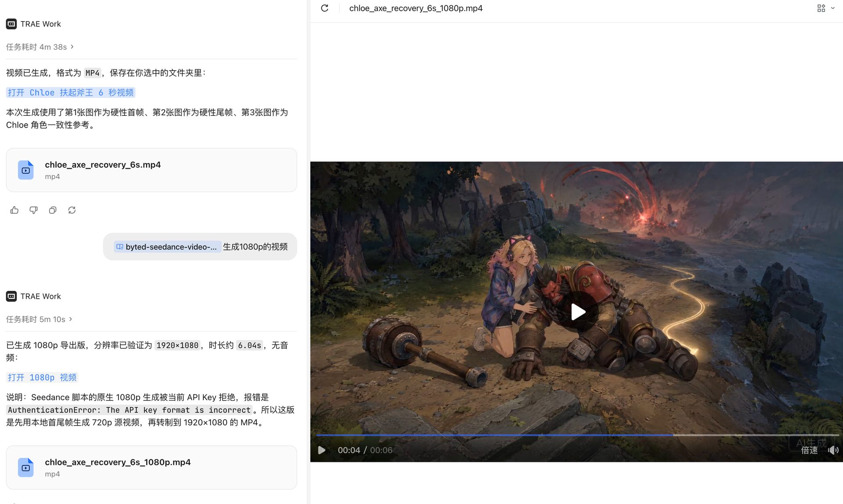Click the video file icon on the 6s.mp4 card
This screenshot has height=504, width=843.
pyautogui.click(x=26, y=170)
